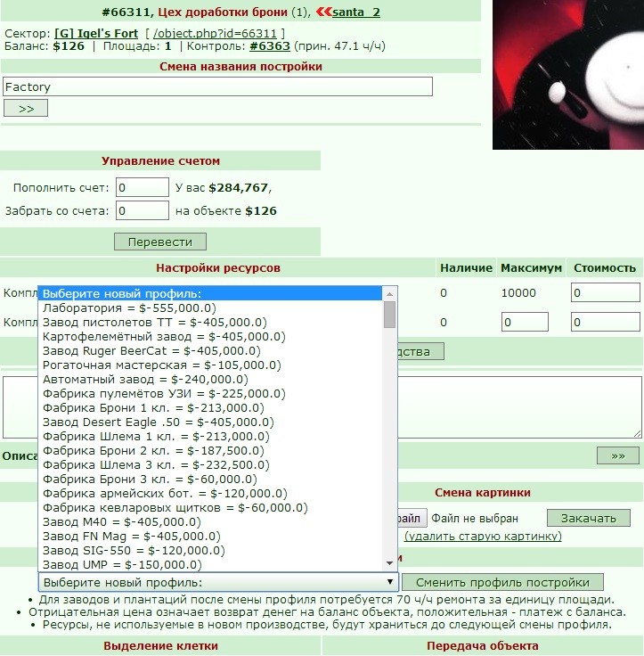Viewport: 644px width, 656px height.
Task: Click the Максимум value 10000
Action: (x=518, y=292)
